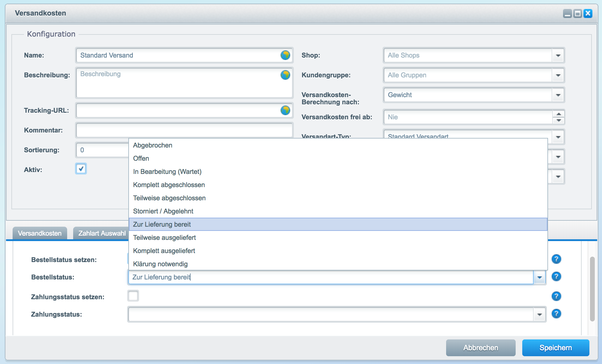Open dropdown arrow below Versandart-Typ
Screen dimensions: 602x364
558,157
